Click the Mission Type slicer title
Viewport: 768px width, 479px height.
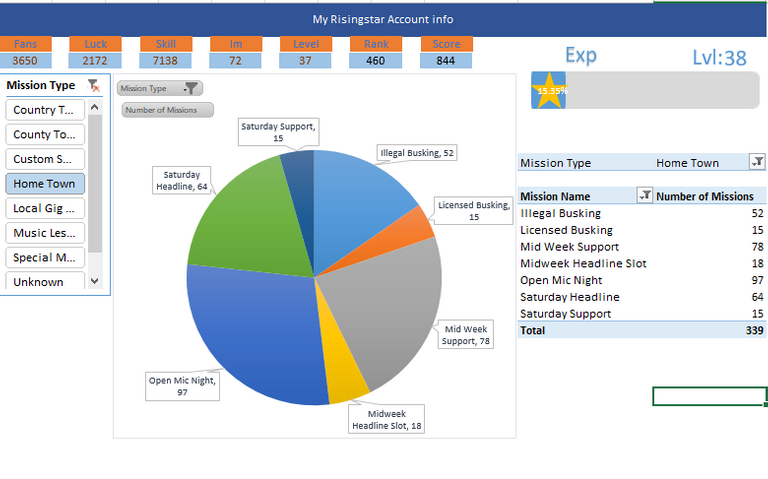[41, 85]
